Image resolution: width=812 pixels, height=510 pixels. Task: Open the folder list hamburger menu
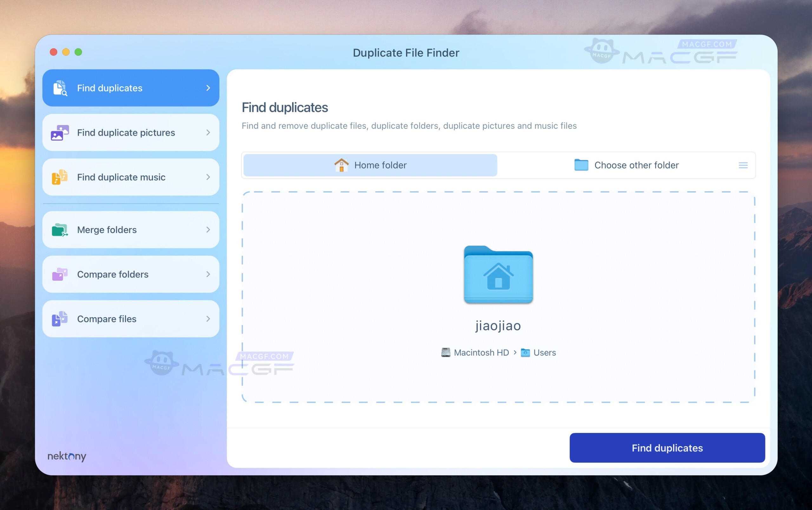coord(743,165)
